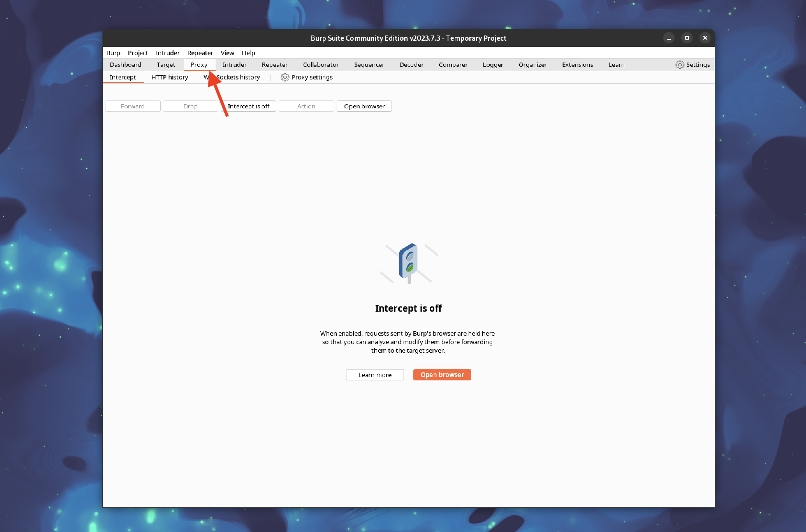
Task: Open the Help menu
Action: [x=248, y=52]
